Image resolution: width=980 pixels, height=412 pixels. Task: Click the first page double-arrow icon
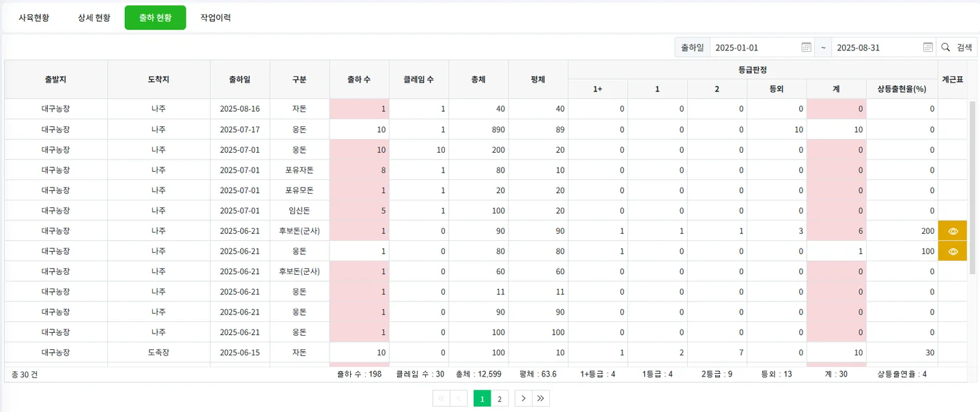pos(442,398)
